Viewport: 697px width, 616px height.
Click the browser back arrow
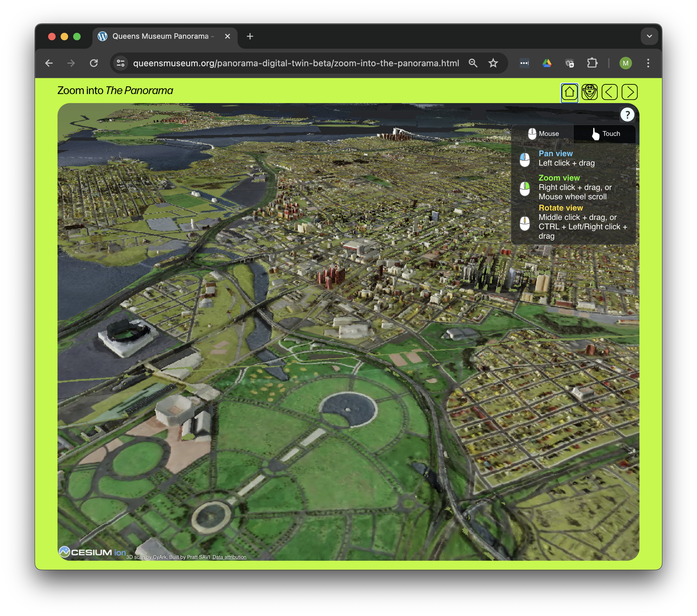(49, 63)
